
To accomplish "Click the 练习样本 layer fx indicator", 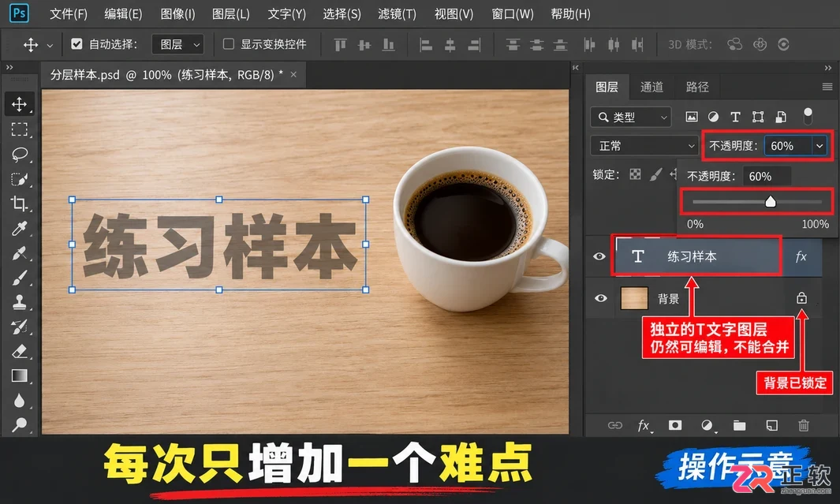I will click(x=801, y=257).
